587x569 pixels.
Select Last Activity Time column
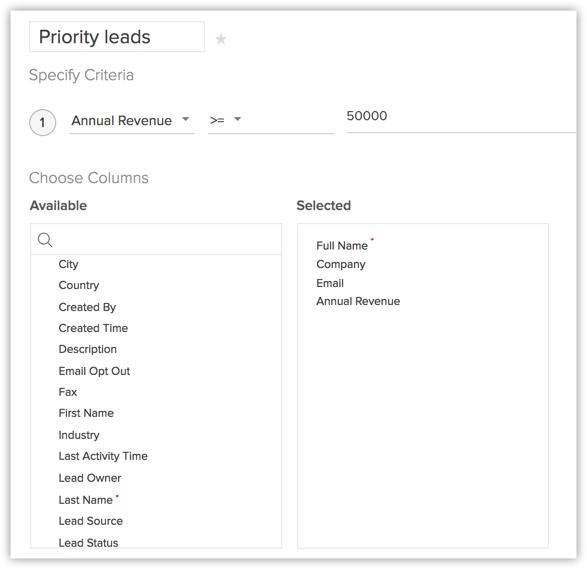(103, 456)
